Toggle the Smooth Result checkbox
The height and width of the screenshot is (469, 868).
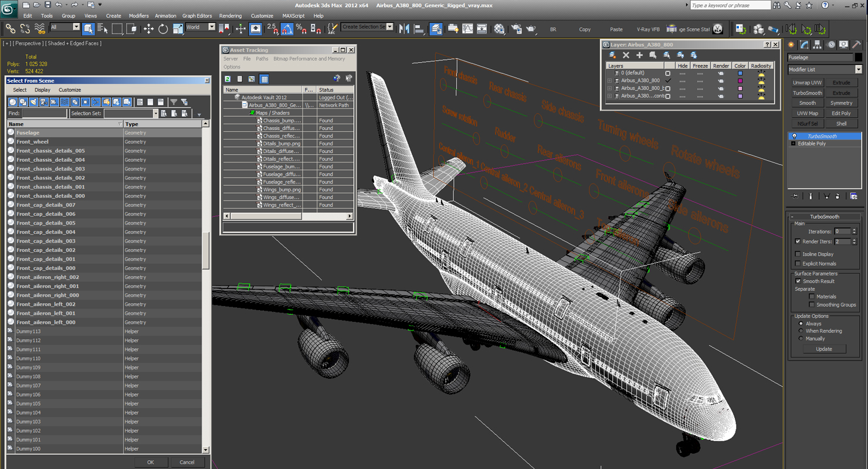[x=798, y=281]
